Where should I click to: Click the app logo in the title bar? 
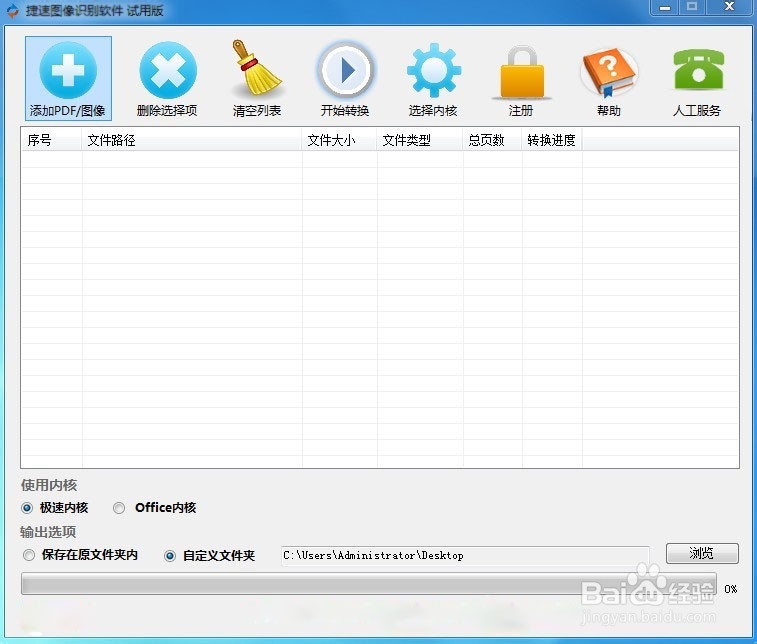coord(12,10)
